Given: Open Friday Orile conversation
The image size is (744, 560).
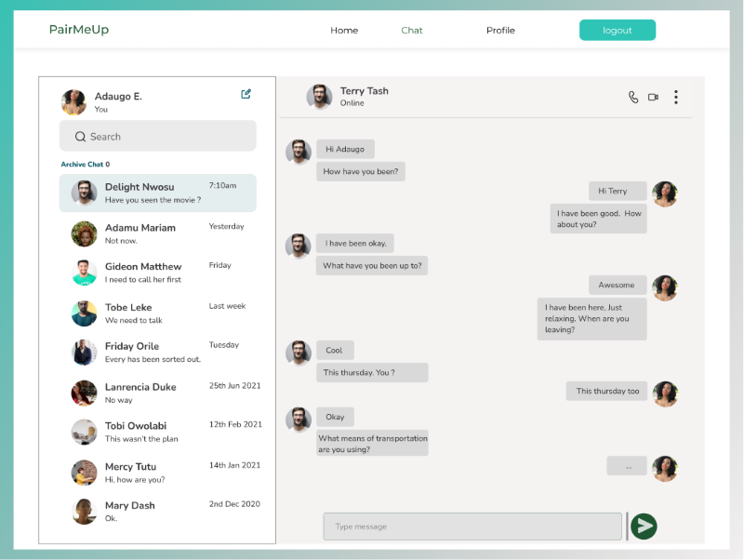Looking at the screenshot, I should coord(157,353).
